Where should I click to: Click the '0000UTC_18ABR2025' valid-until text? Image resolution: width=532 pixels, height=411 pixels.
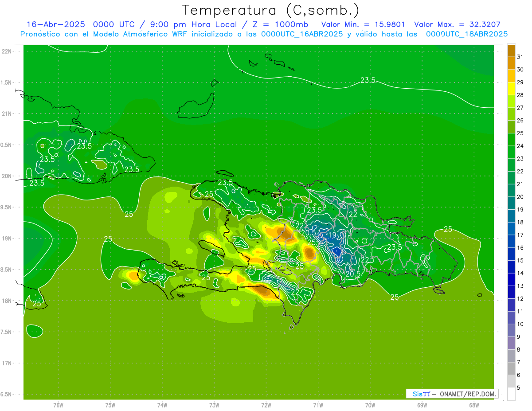[x=466, y=34]
